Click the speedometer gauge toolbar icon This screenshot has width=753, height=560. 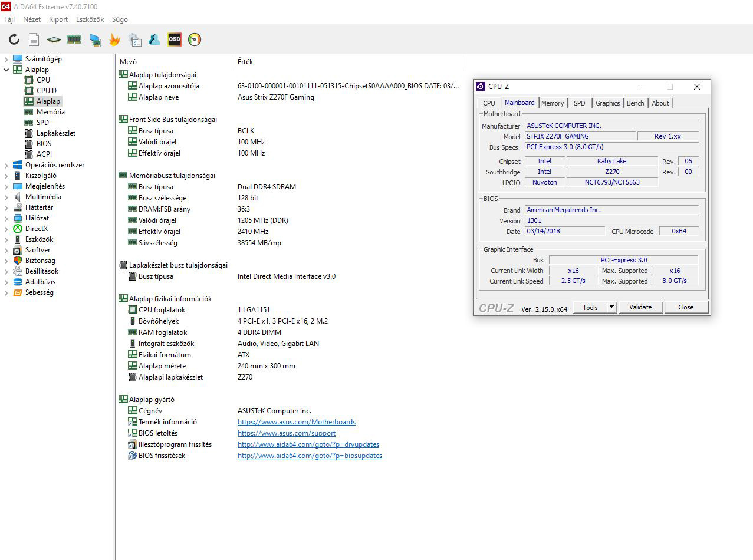(195, 39)
